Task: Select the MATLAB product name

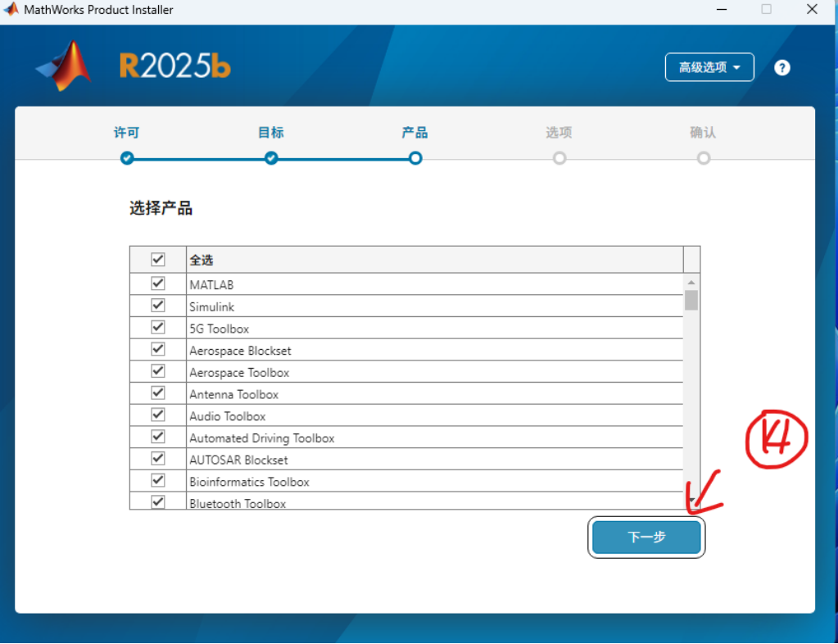Action: click(x=211, y=285)
